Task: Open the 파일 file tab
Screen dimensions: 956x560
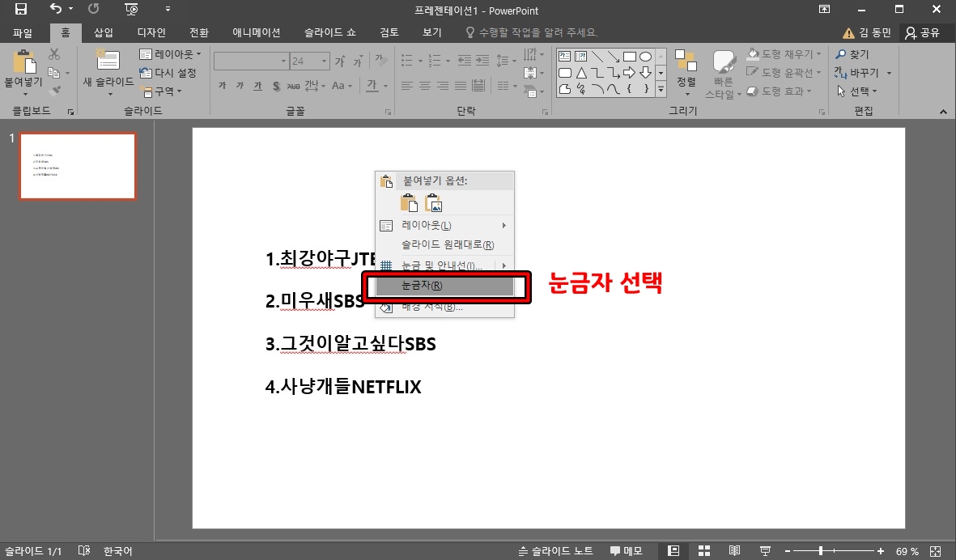Action: tap(23, 33)
